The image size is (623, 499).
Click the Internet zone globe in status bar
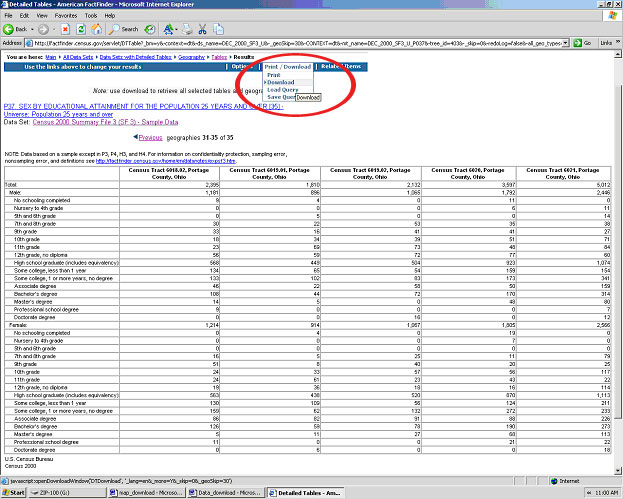point(554,481)
